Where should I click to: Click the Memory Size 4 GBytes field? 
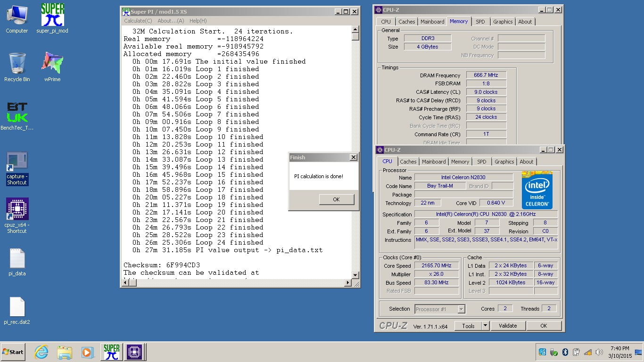pyautogui.click(x=428, y=47)
